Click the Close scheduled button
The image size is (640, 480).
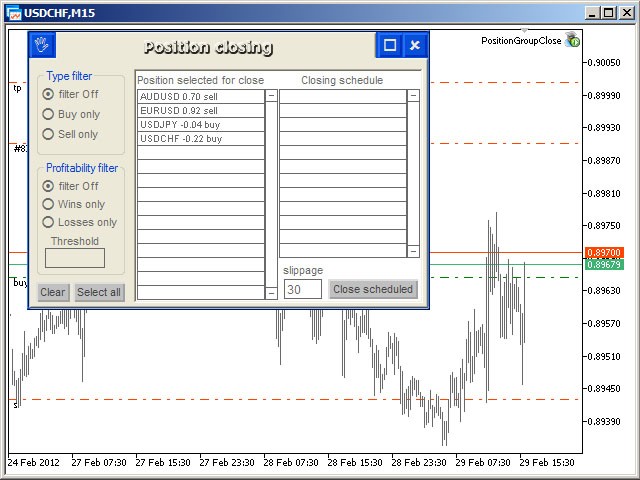pos(373,289)
